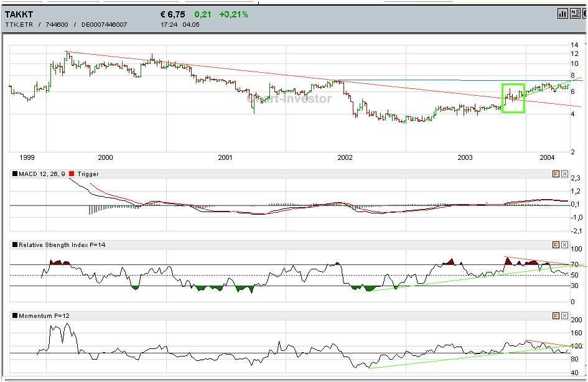
Task: Close the Momentum indicator panel
Action: (x=564, y=316)
